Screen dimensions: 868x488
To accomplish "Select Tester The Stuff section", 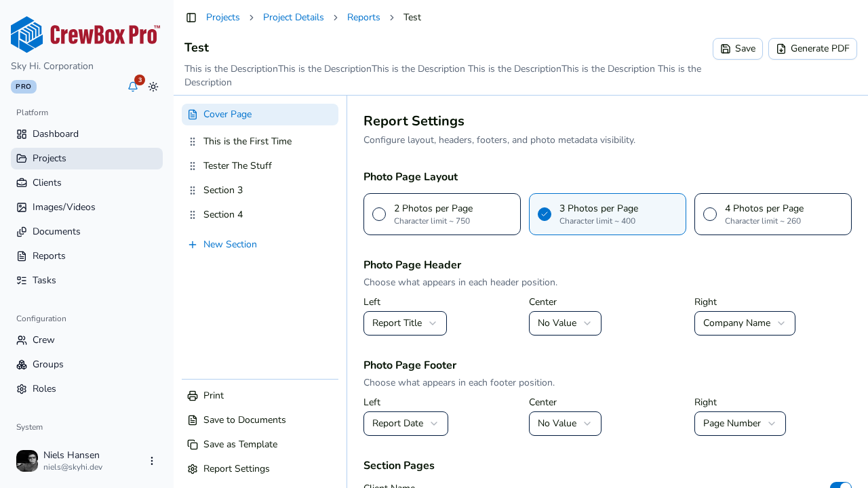I will [x=260, y=166].
